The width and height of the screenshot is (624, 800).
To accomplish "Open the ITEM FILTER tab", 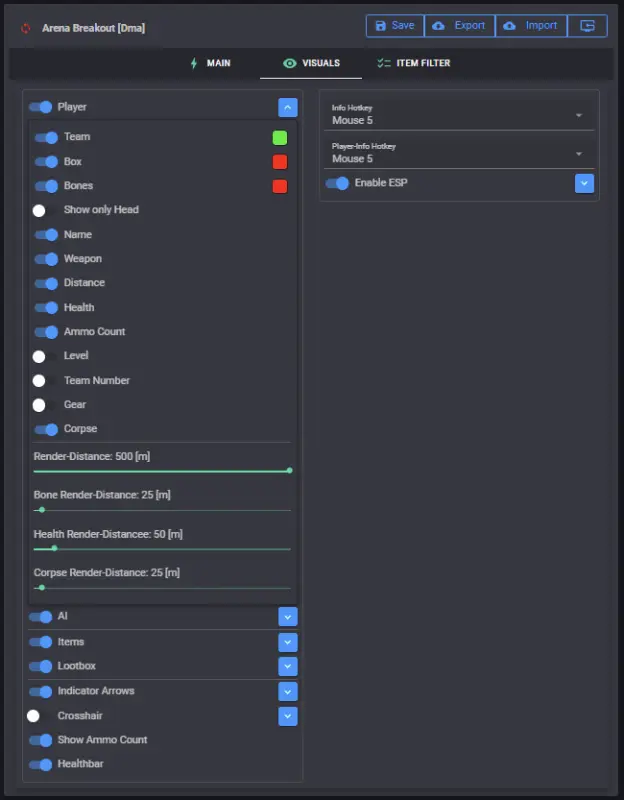I will tap(413, 63).
